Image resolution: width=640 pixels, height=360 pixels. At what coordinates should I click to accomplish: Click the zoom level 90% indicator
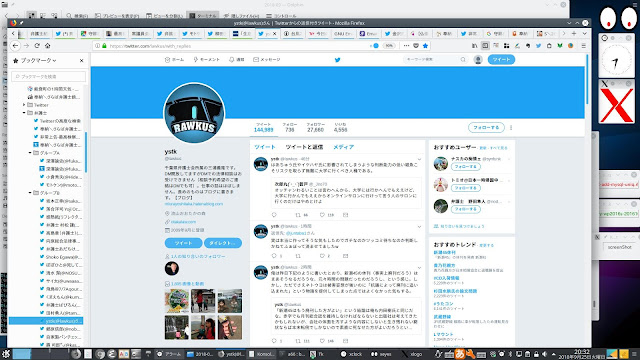[389, 46]
